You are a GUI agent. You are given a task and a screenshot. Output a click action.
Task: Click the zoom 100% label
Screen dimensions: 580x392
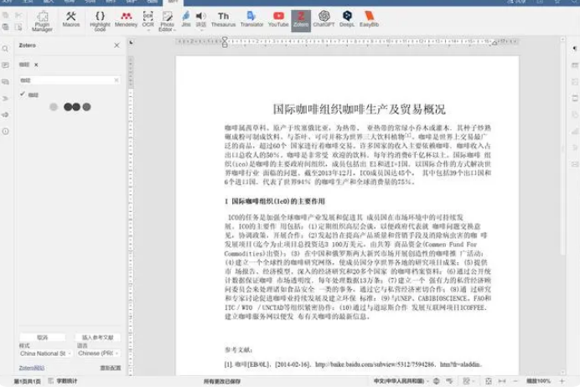coord(539,381)
